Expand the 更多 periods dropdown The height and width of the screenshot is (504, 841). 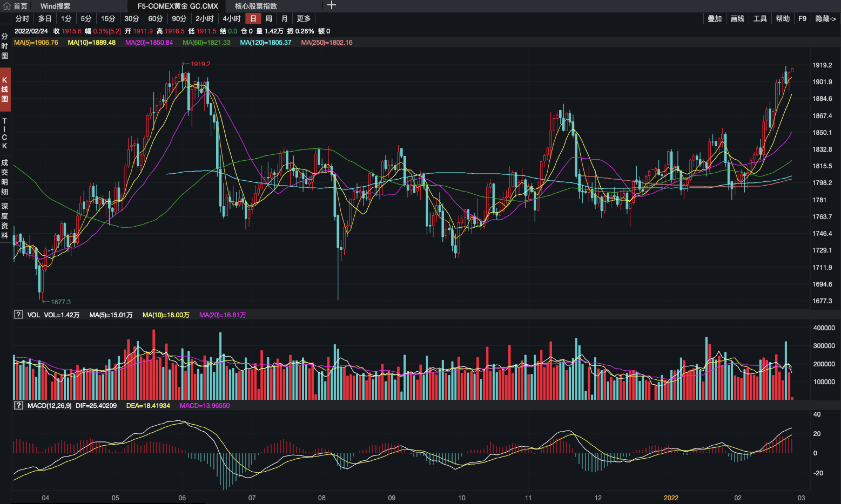pyautogui.click(x=303, y=19)
